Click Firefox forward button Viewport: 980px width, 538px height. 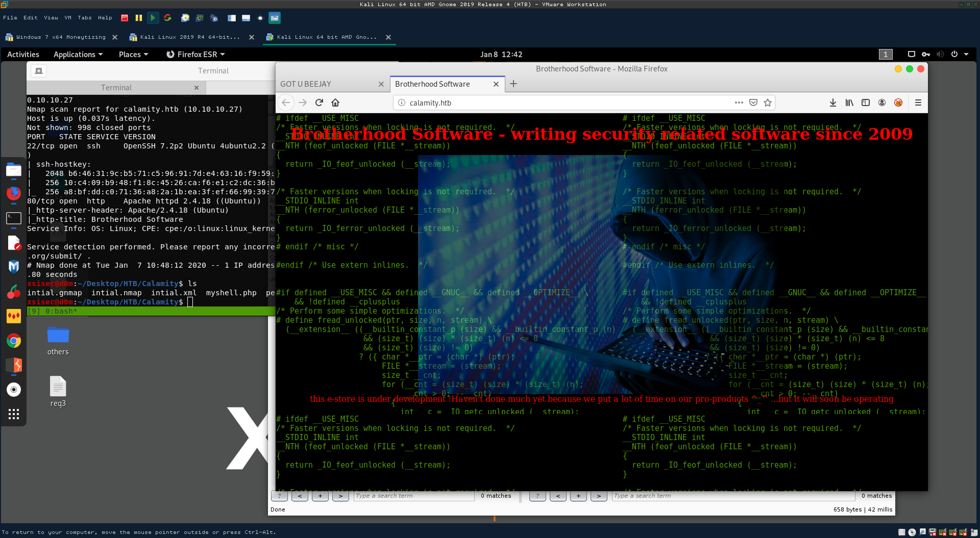point(303,103)
